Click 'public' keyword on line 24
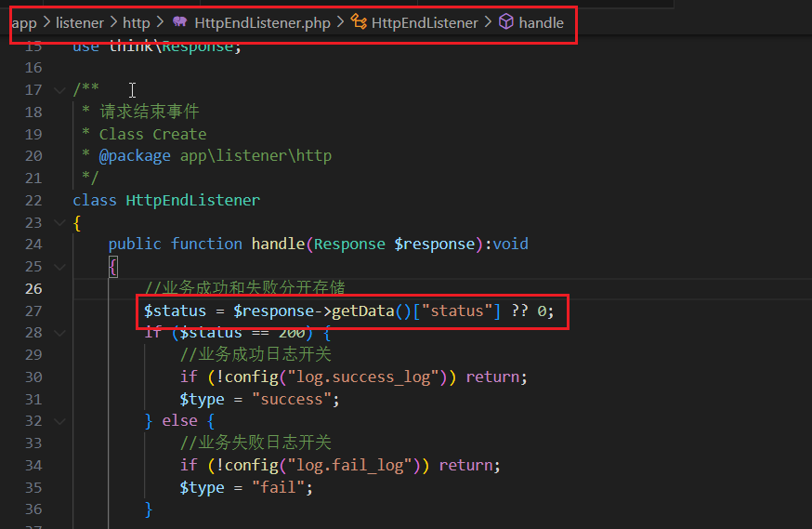812x529 pixels. pyautogui.click(x=135, y=244)
